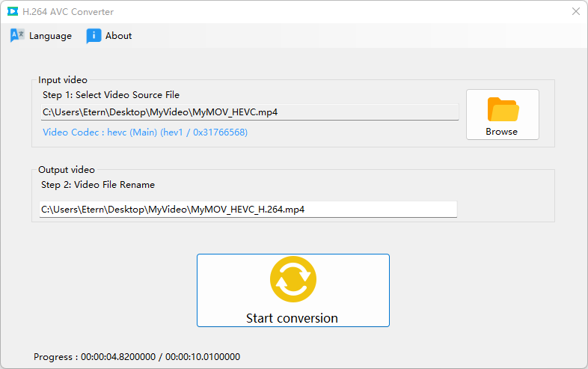Click the H.264 AVC Converter app icon
The width and height of the screenshot is (588, 369).
[13, 12]
